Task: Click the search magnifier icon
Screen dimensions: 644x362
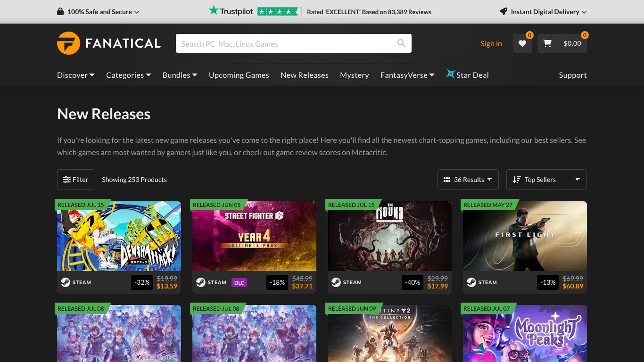Action: pos(401,43)
